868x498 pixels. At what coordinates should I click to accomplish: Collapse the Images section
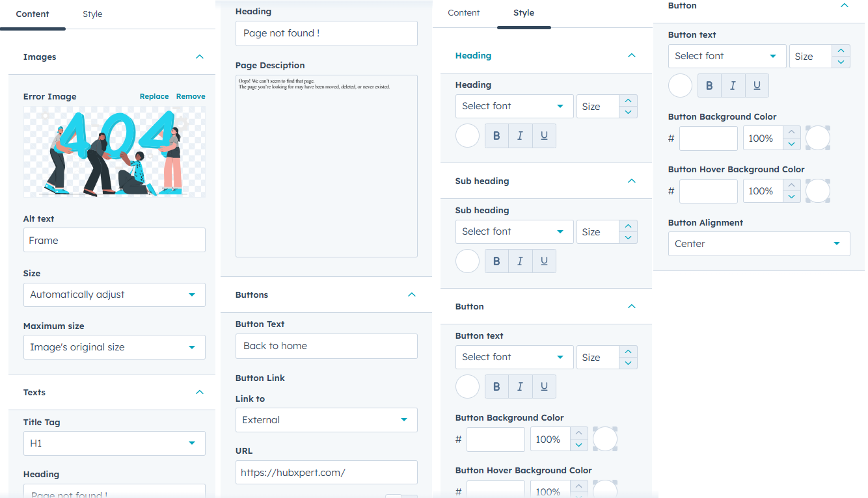click(x=200, y=57)
